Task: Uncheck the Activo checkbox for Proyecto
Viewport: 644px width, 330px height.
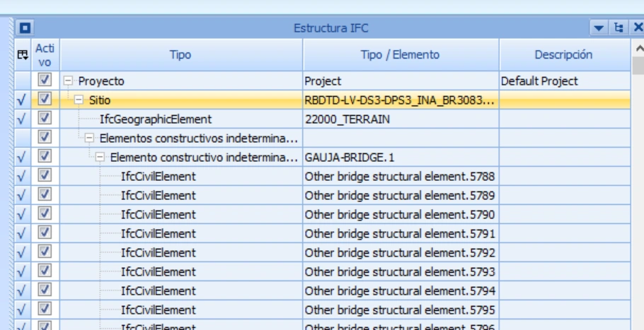Action: [45, 81]
